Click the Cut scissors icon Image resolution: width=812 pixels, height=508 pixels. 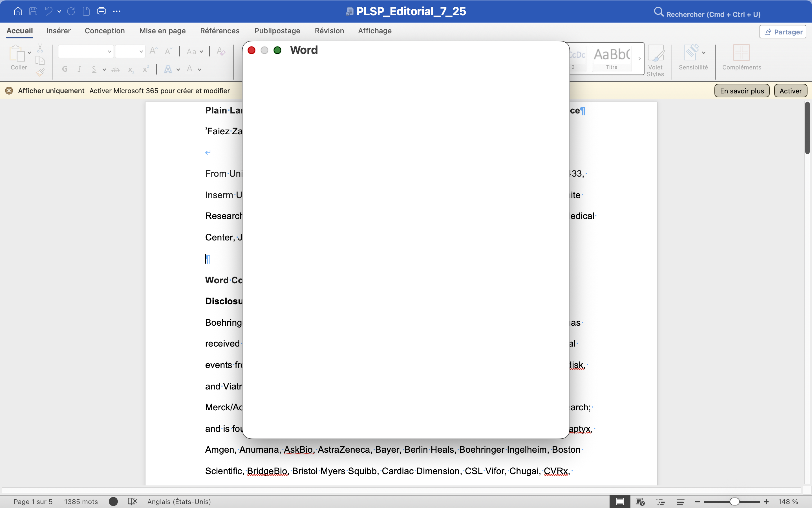click(40, 48)
